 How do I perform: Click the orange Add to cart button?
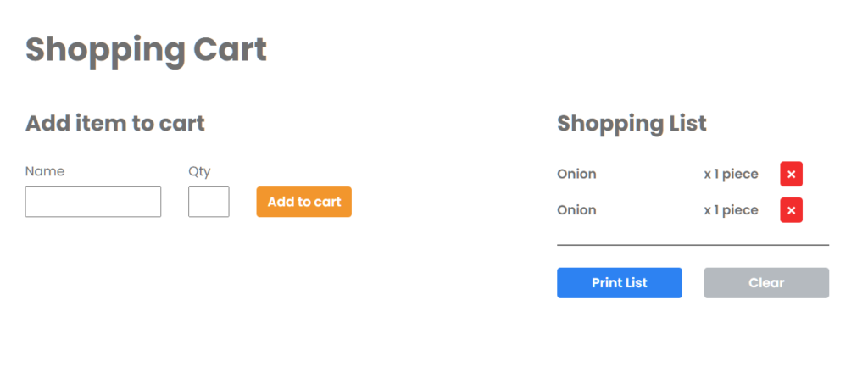click(304, 202)
